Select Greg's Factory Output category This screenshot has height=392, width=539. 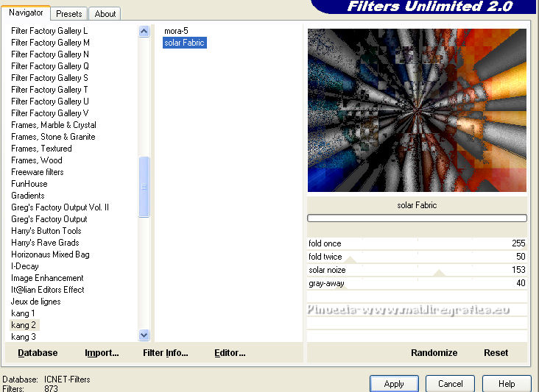(x=49, y=219)
